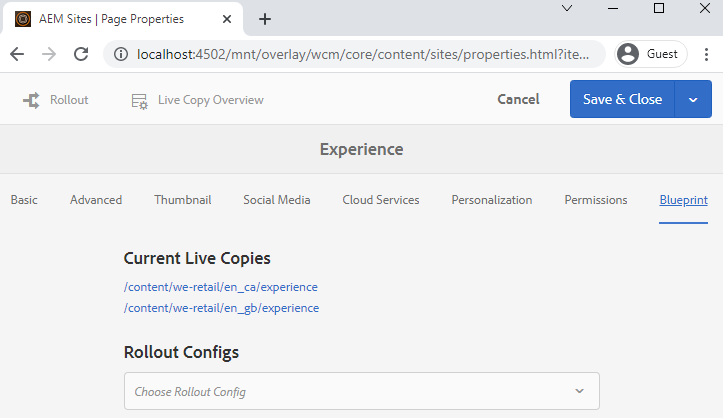Click the Rollout icon in the toolbar
723x418 pixels.
(32, 100)
